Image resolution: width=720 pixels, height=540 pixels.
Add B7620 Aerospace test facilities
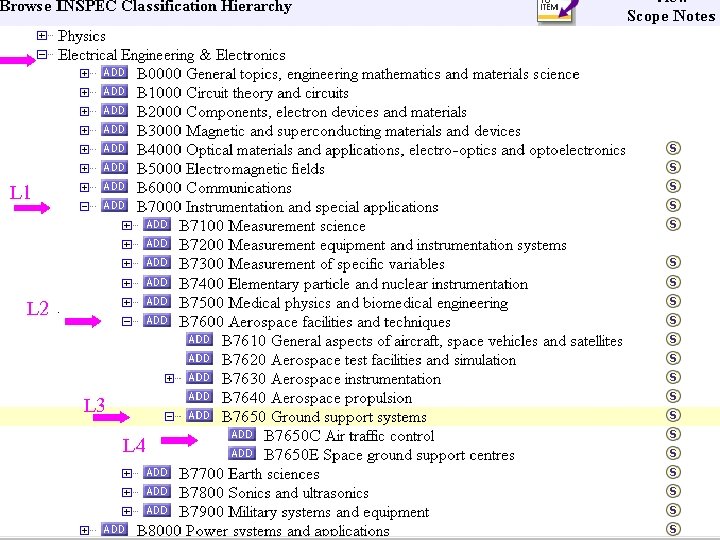pyautogui.click(x=199, y=358)
